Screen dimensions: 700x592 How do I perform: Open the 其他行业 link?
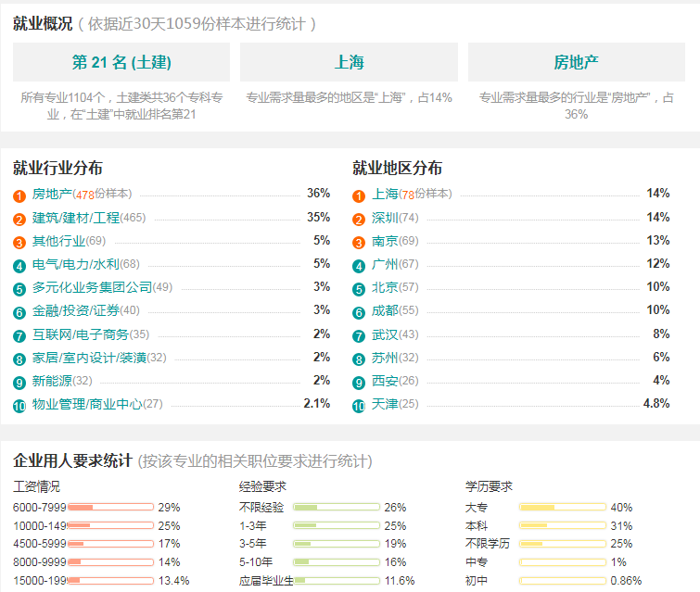point(58,241)
